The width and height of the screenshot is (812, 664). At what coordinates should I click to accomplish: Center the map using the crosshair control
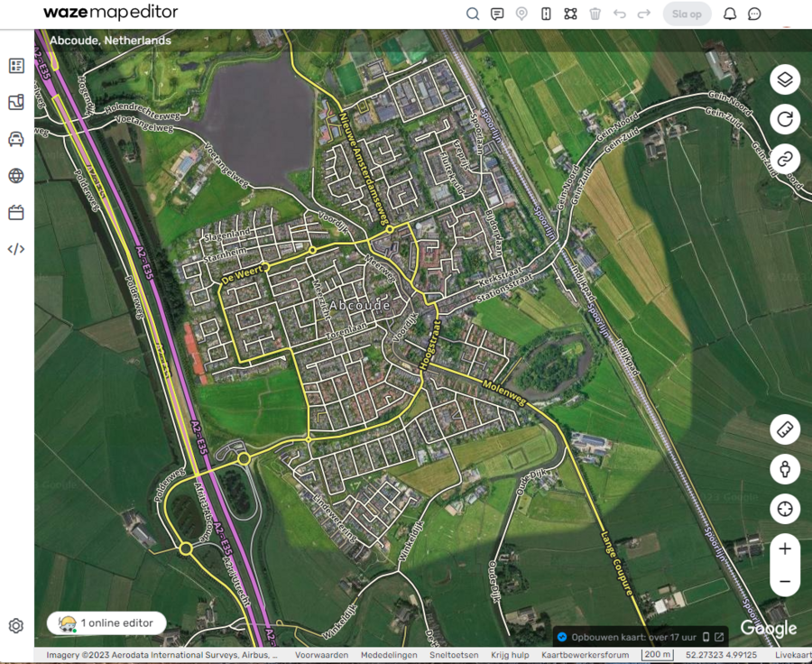click(x=784, y=509)
